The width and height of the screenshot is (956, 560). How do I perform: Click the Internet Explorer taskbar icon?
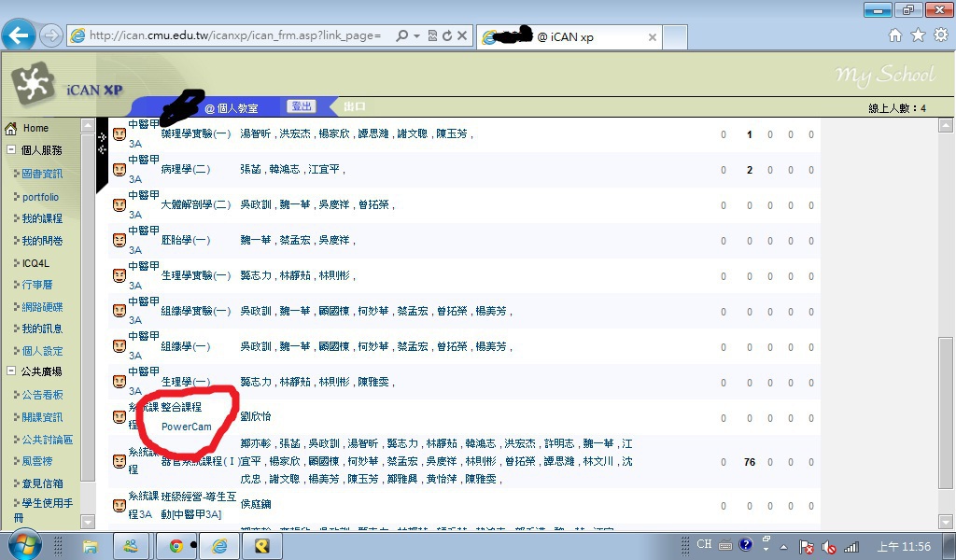218,545
